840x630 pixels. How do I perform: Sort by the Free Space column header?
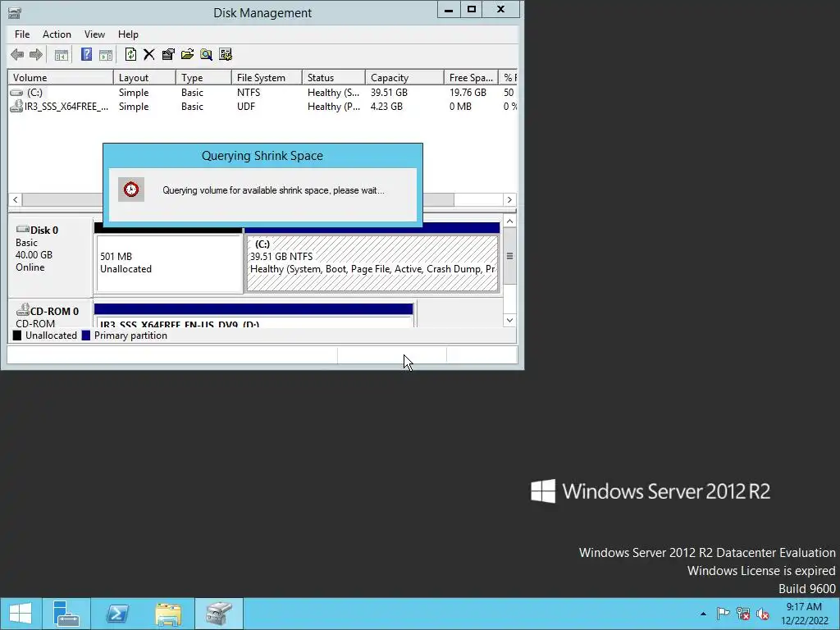[471, 78]
